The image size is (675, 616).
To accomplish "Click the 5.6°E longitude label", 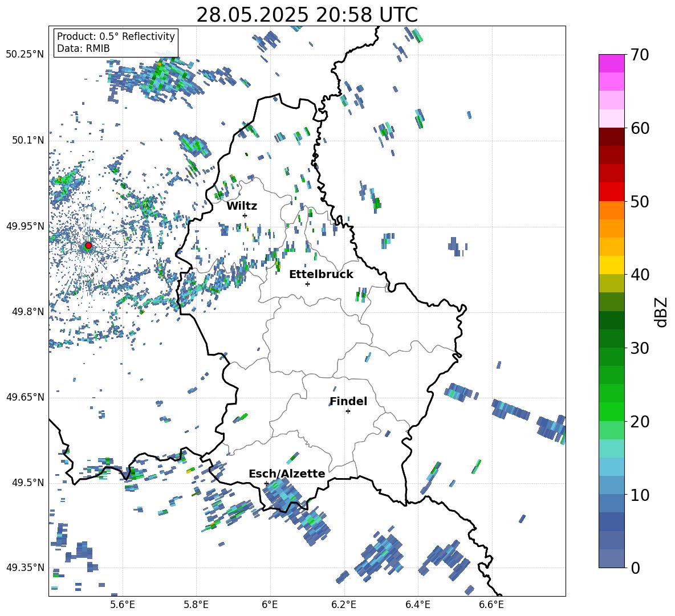I will click(x=123, y=605).
